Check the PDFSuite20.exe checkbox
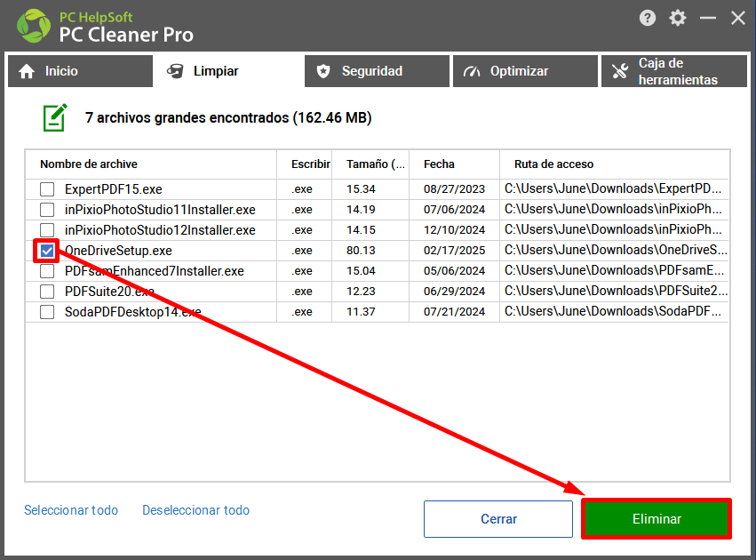This screenshot has width=756, height=560. click(x=47, y=292)
